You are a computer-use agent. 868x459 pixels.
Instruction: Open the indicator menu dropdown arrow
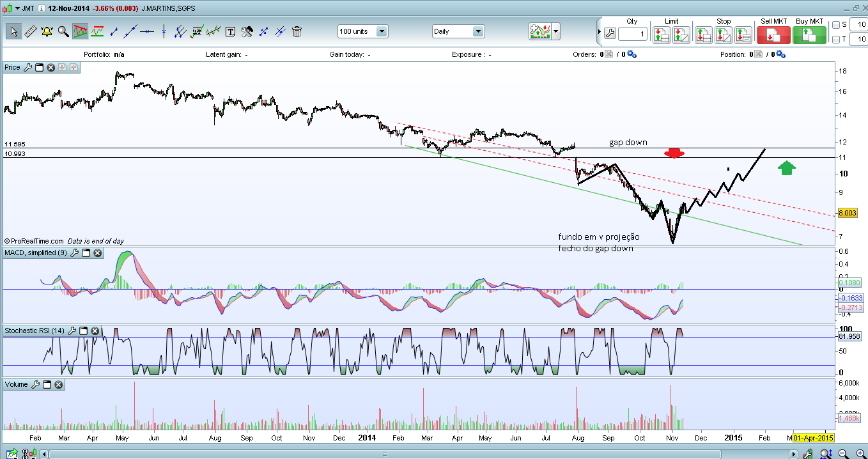pos(557,31)
